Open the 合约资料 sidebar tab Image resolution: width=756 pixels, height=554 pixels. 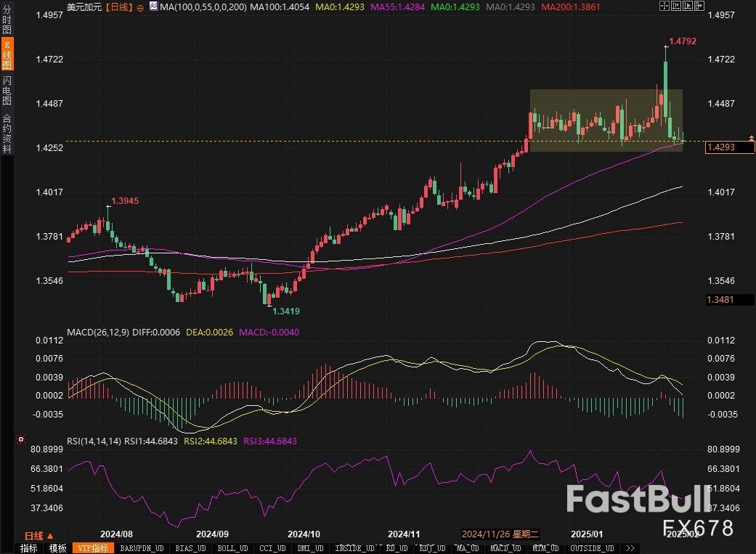(7, 132)
